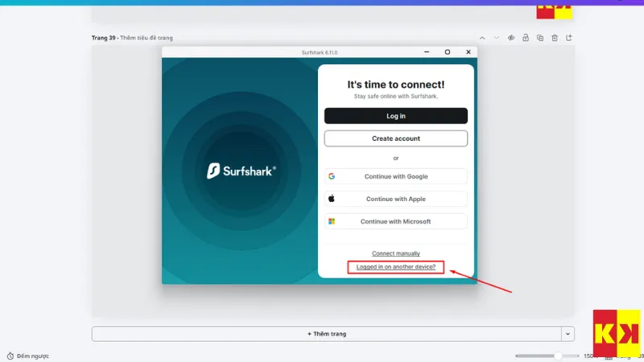Edit the Thêm tiêu đề trang title field
The width and height of the screenshot is (644, 362).
point(147,38)
